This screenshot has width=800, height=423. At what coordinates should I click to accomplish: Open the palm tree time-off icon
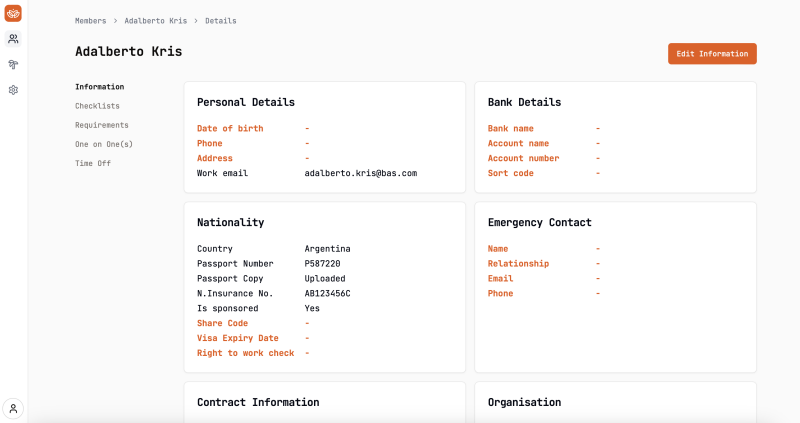[13, 64]
